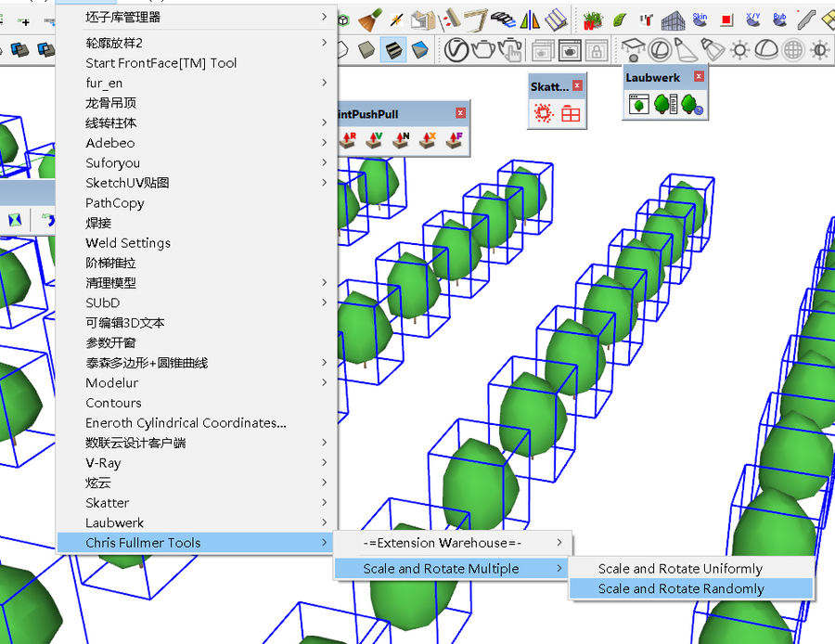Add a V-Ray IES light
Viewport: 835px width, 644px height.
click(x=713, y=50)
